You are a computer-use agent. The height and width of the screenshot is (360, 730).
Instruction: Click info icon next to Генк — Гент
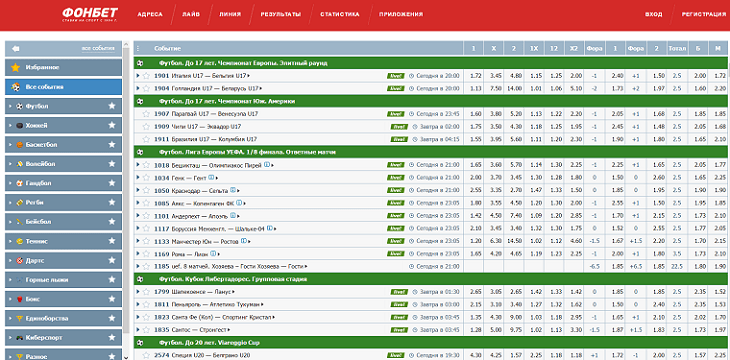coord(211,177)
